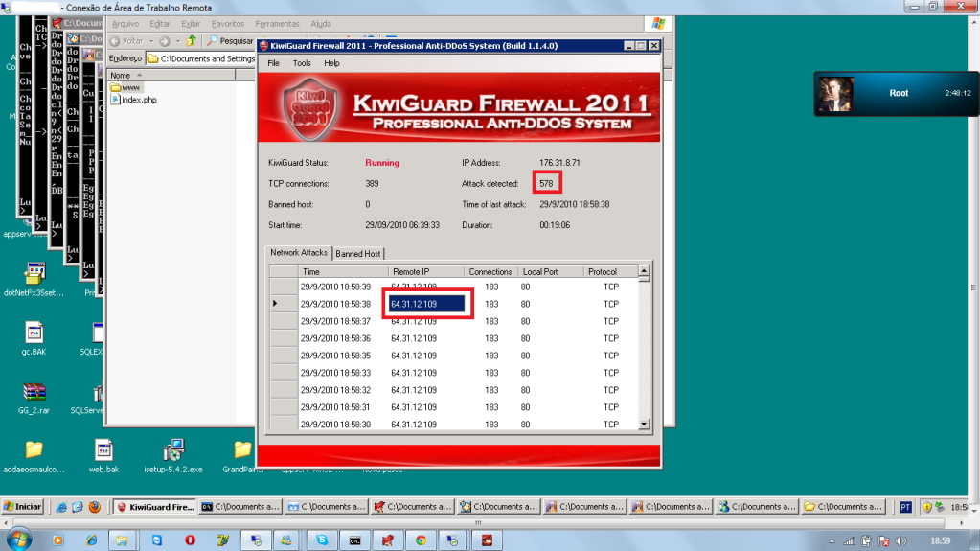Open the web.bak file on desktop
This screenshot has width=980, height=551.
pyautogui.click(x=103, y=450)
